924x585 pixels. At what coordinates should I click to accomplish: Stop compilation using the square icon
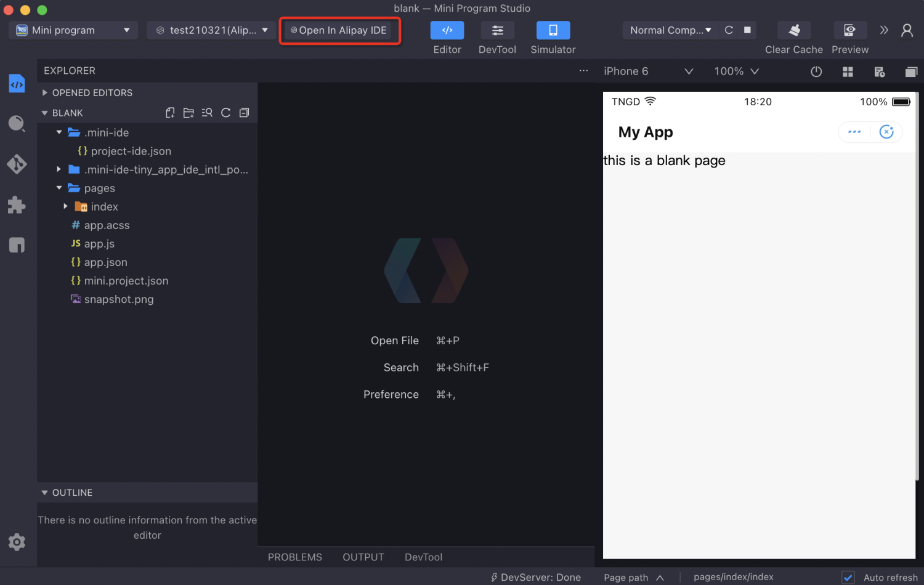click(747, 30)
